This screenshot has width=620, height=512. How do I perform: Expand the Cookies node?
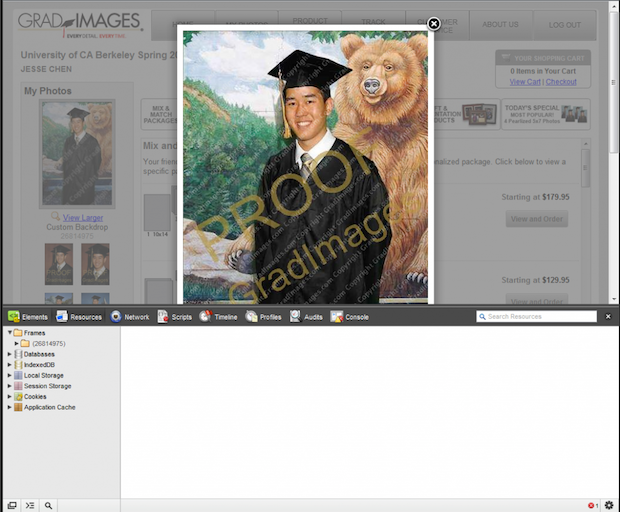pyautogui.click(x=9, y=397)
